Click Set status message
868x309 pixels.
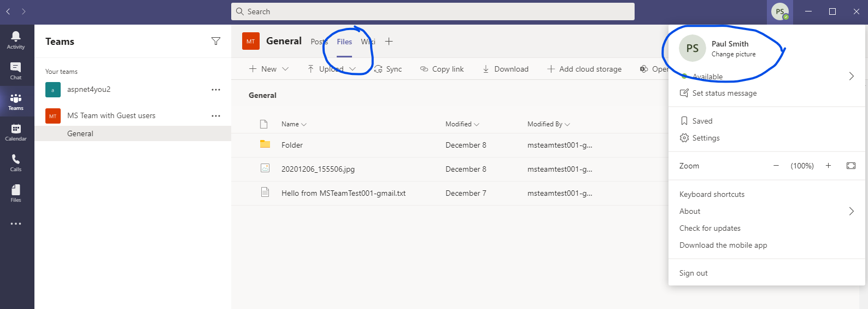click(x=718, y=94)
